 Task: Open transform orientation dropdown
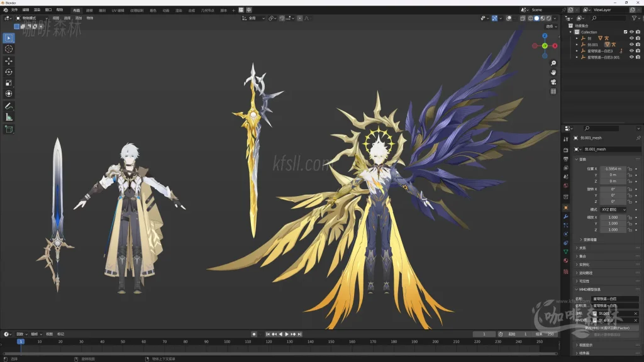tap(253, 18)
